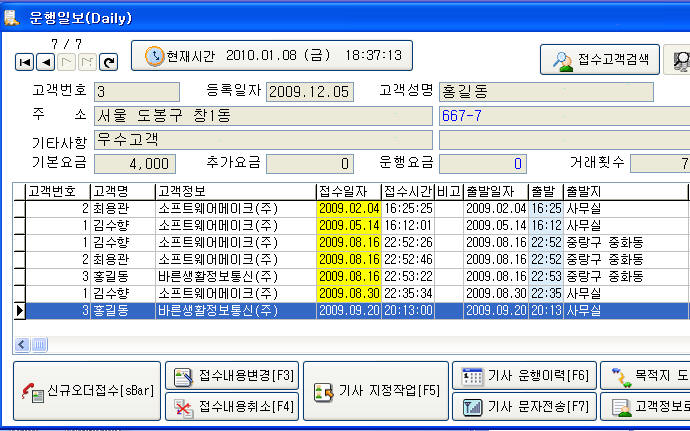This screenshot has height=431, width=690.
Task: Click the 고객명 column header
Action: [123, 192]
